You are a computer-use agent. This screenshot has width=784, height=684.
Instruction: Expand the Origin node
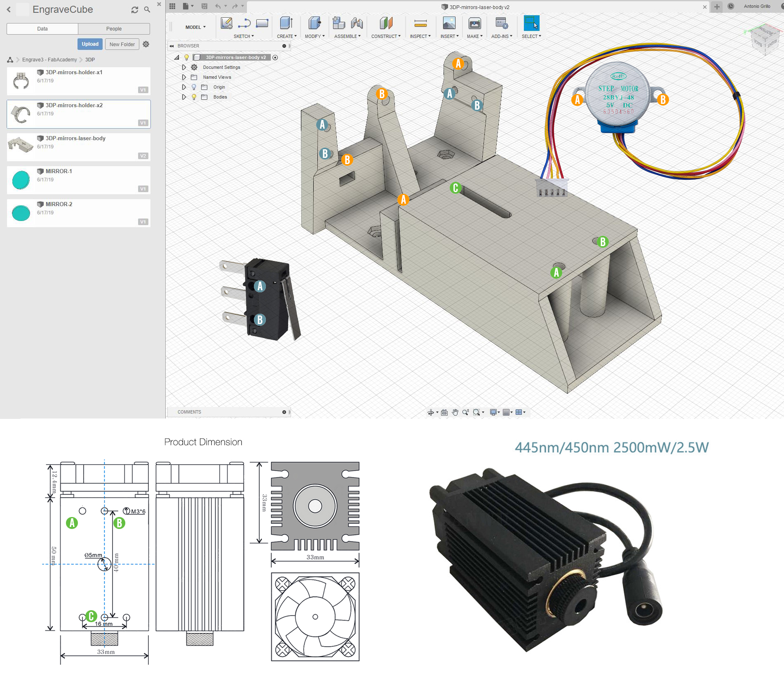(184, 87)
